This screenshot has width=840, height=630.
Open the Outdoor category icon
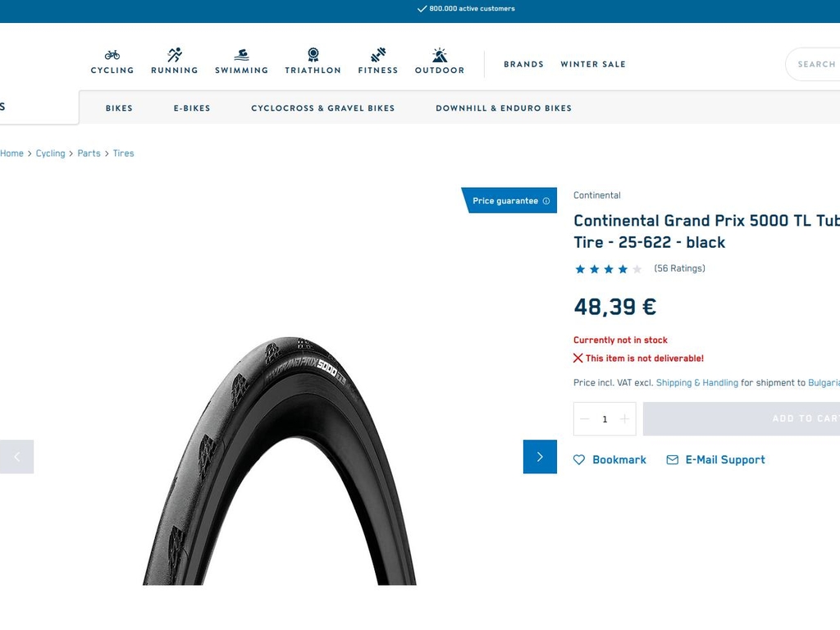pyautogui.click(x=440, y=55)
